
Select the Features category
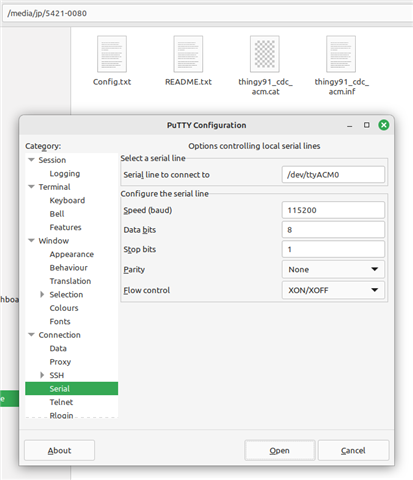[65, 227]
